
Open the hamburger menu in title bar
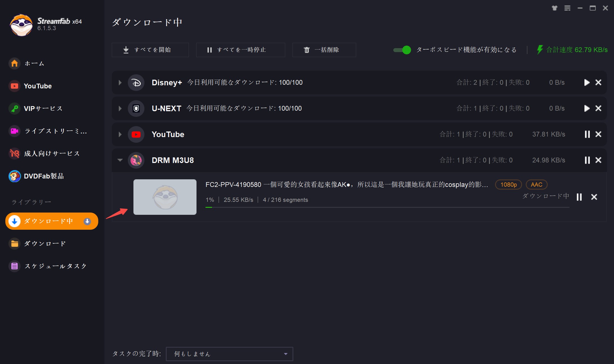(x=567, y=8)
